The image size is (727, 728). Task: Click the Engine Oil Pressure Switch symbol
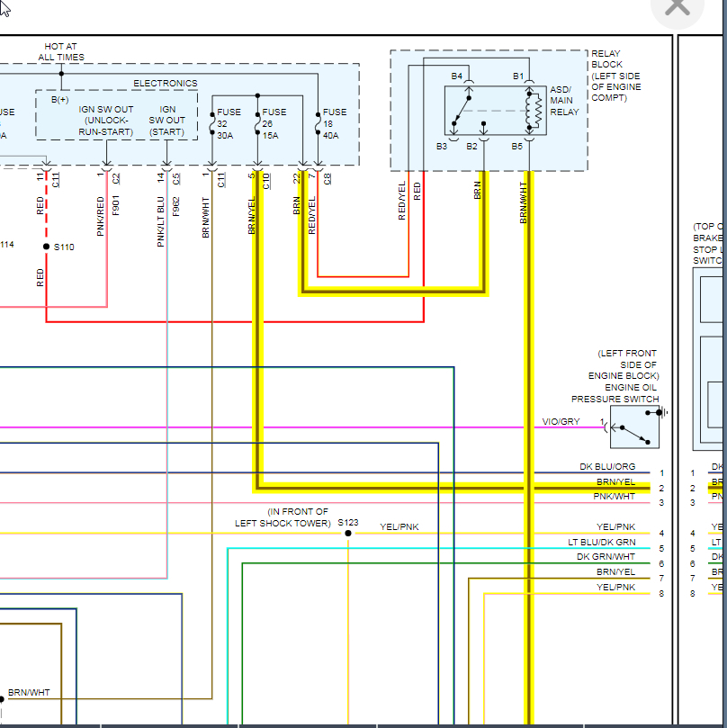(x=634, y=427)
